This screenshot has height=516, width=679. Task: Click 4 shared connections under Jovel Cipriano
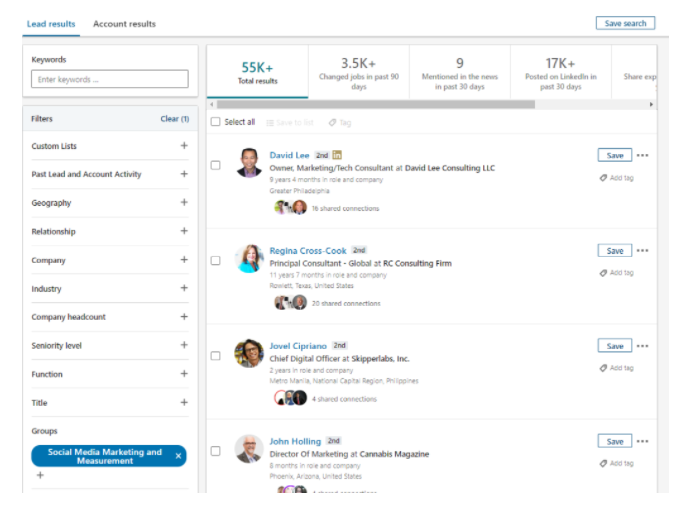tap(344, 399)
